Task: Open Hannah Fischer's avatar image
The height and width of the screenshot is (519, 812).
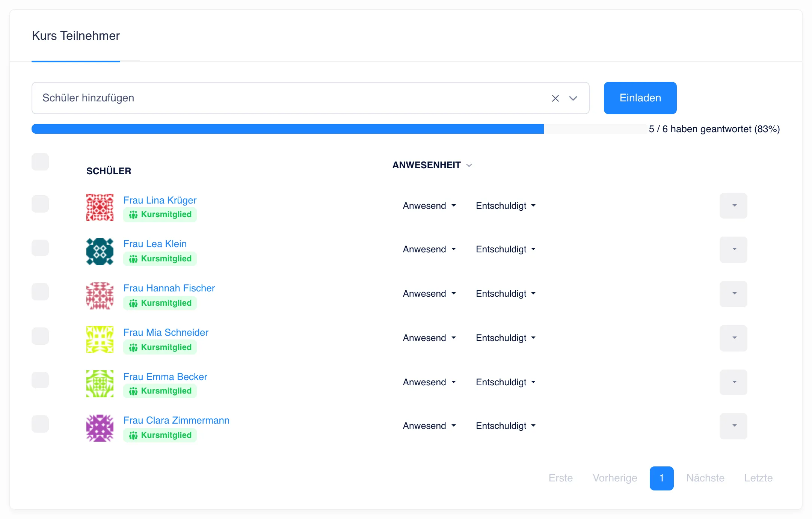Action: pyautogui.click(x=100, y=296)
